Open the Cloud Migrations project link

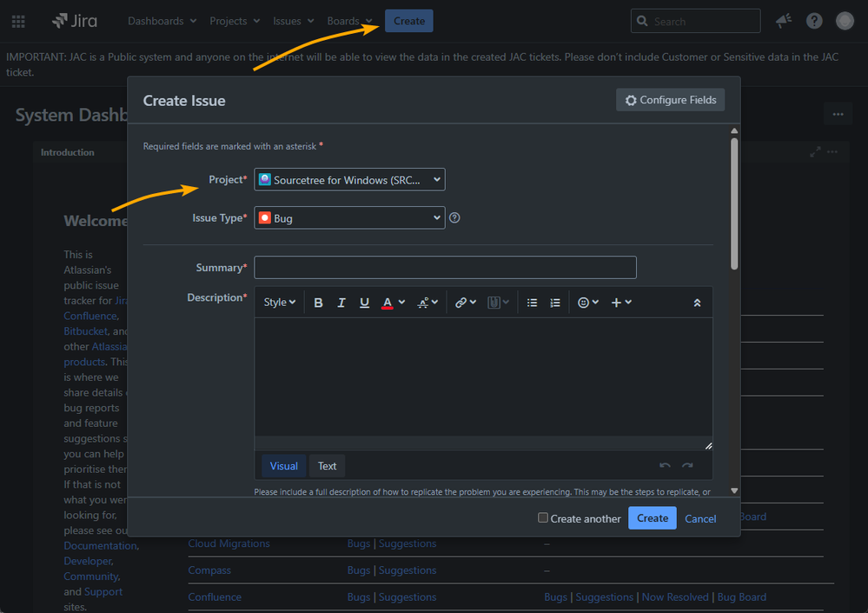tap(229, 543)
